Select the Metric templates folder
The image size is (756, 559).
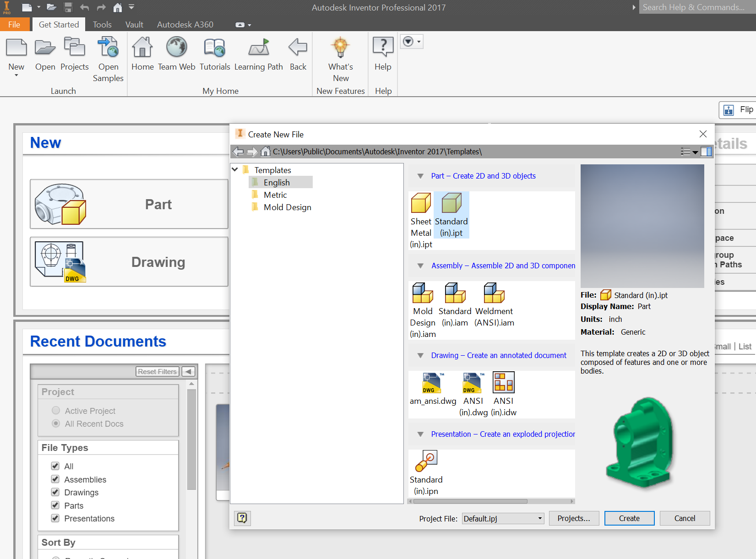tap(275, 195)
